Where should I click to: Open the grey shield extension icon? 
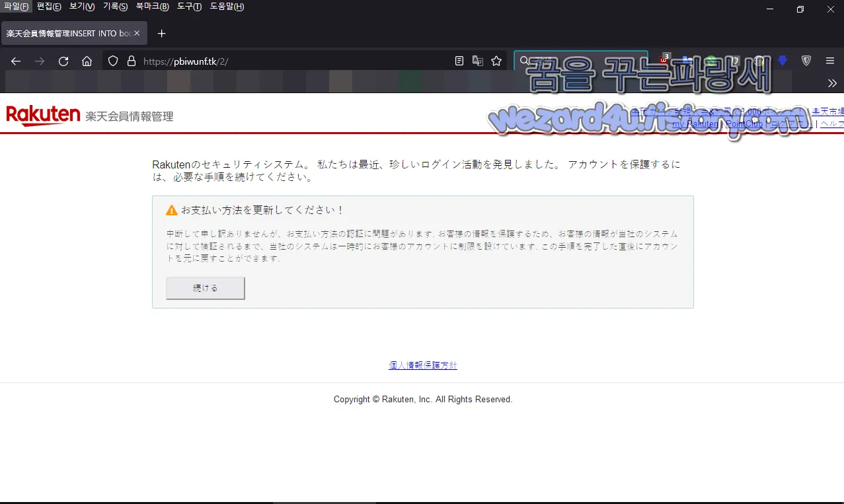coord(806,61)
